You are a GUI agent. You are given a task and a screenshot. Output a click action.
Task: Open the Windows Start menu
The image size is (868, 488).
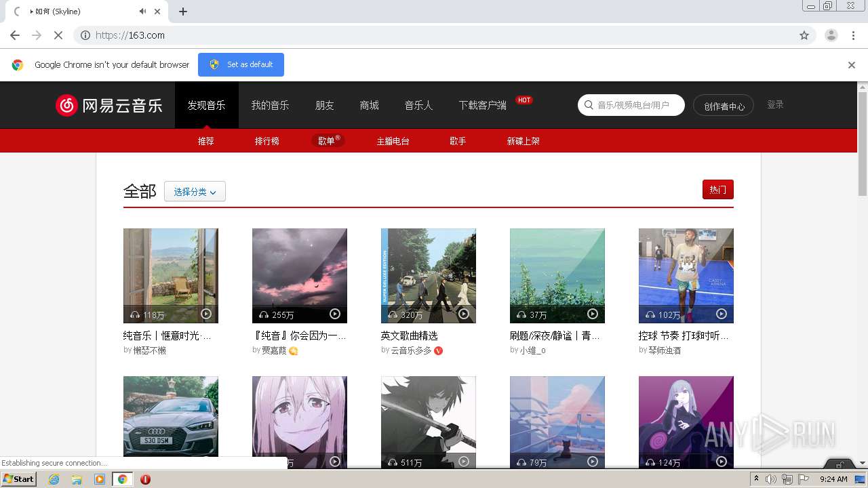coord(19,479)
